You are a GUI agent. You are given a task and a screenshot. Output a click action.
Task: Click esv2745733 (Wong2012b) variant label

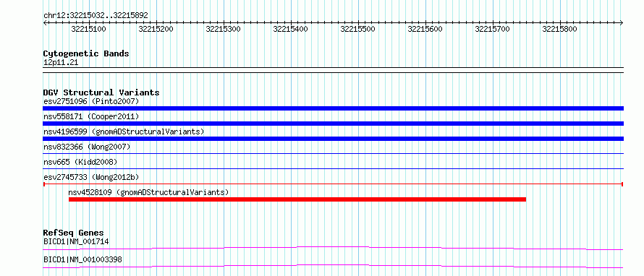(x=91, y=177)
